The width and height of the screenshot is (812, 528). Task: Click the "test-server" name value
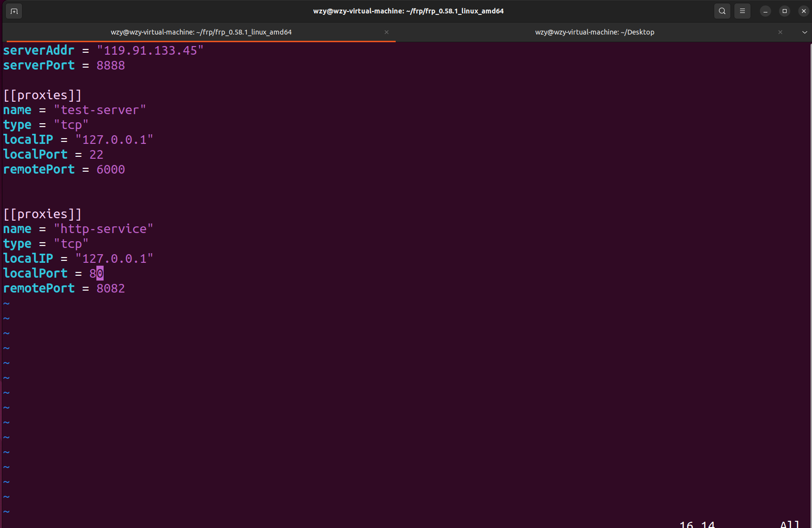100,110
